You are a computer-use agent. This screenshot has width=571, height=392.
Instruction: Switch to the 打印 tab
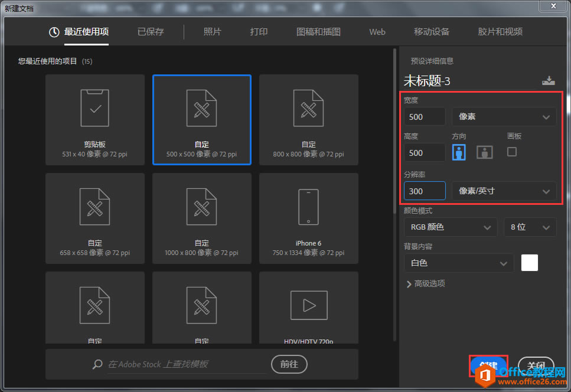[x=259, y=32]
